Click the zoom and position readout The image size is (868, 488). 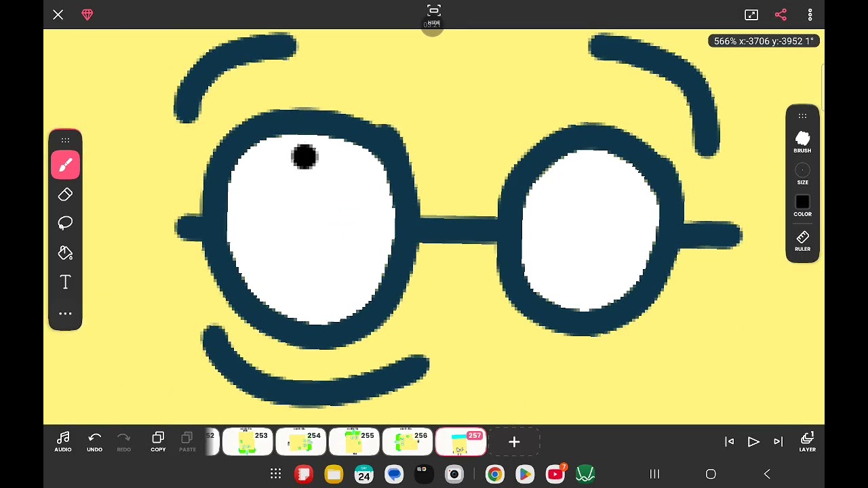(x=764, y=41)
